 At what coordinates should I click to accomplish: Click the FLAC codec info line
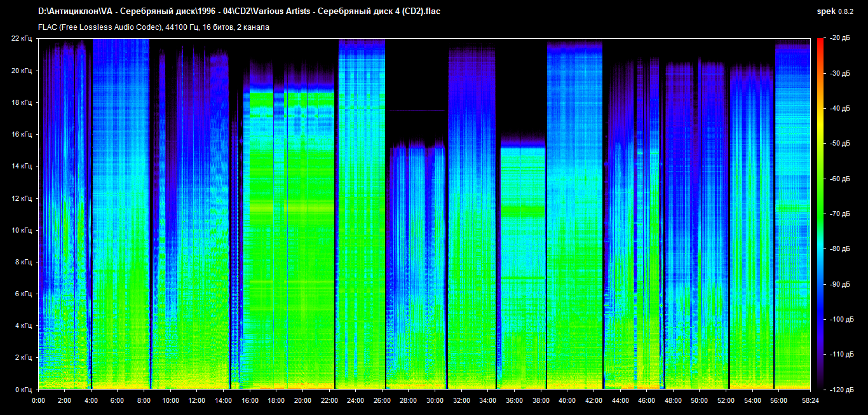154,27
